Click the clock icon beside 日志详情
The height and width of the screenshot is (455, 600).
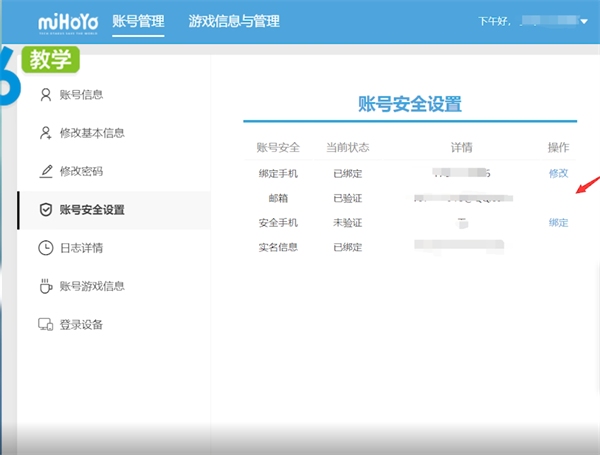(44, 248)
